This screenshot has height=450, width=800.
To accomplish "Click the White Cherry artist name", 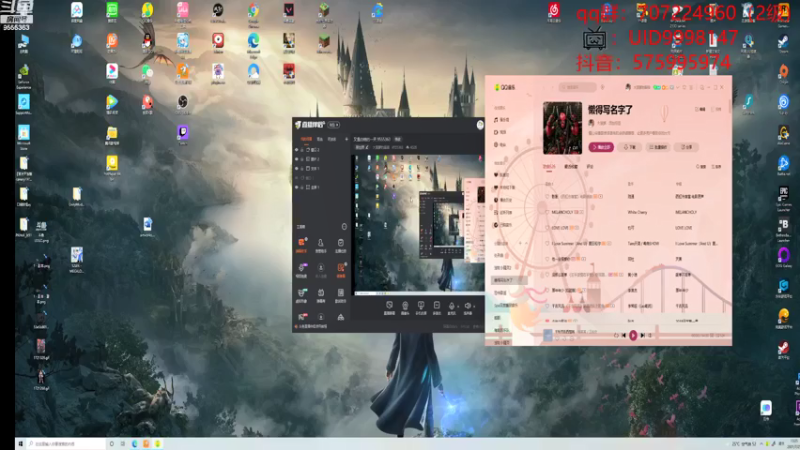I will (x=637, y=212).
